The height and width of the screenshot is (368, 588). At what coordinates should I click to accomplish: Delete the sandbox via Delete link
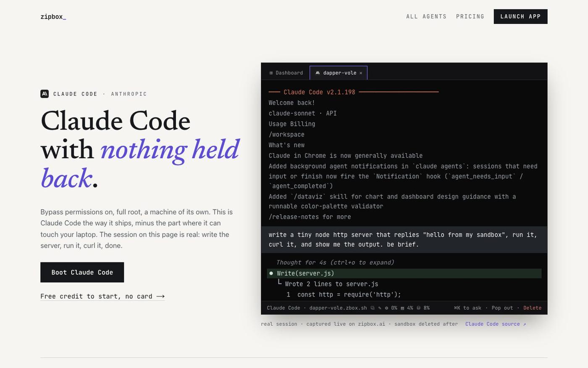pos(532,308)
